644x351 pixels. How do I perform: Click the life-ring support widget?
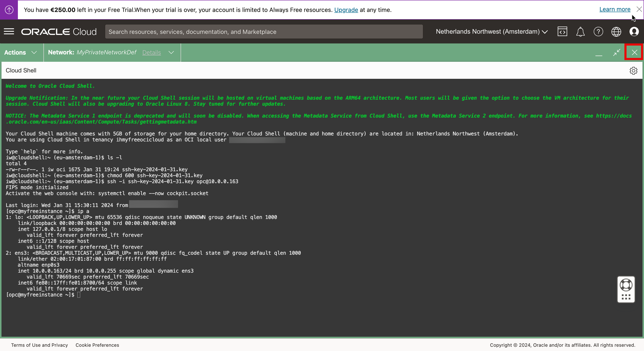pyautogui.click(x=626, y=285)
